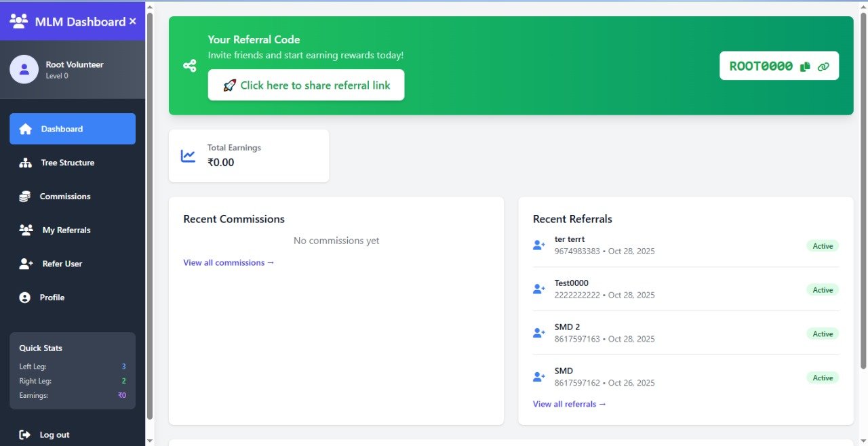
Task: Open the Profile menu item
Action: tap(52, 298)
